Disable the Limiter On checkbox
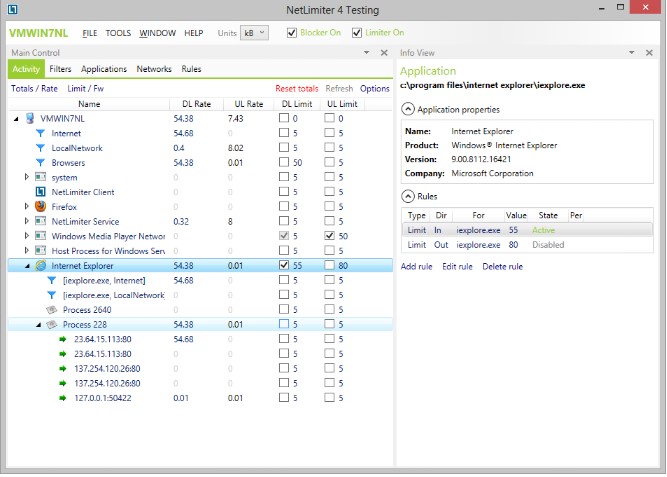Viewport: 667px width, 477px height. click(357, 33)
